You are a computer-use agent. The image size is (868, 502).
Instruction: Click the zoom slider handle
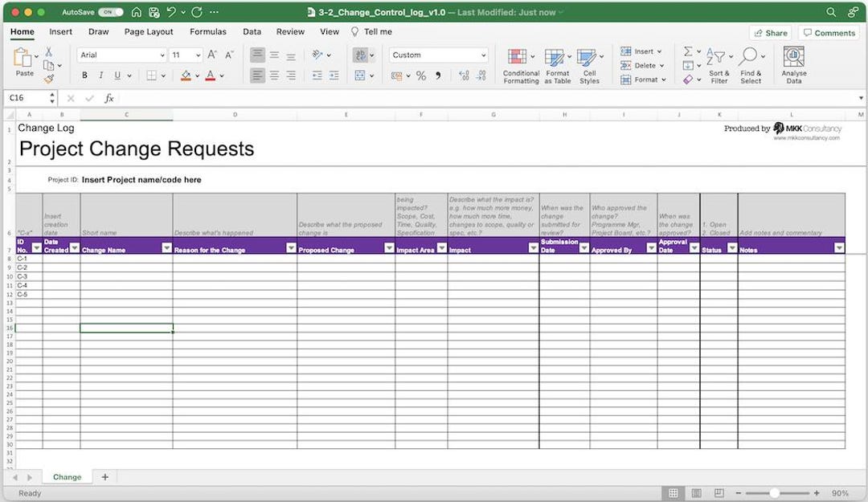pyautogui.click(x=775, y=493)
